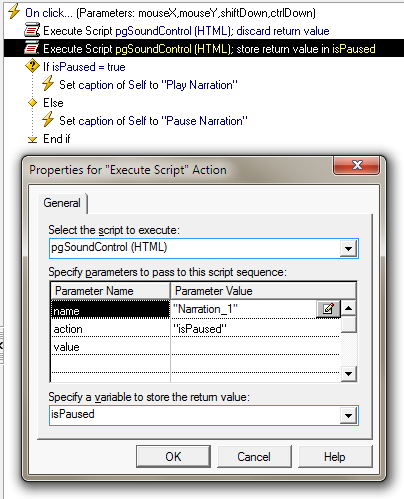Click the value parameter's empty value cell
The image size is (404, 499).
coord(256,347)
